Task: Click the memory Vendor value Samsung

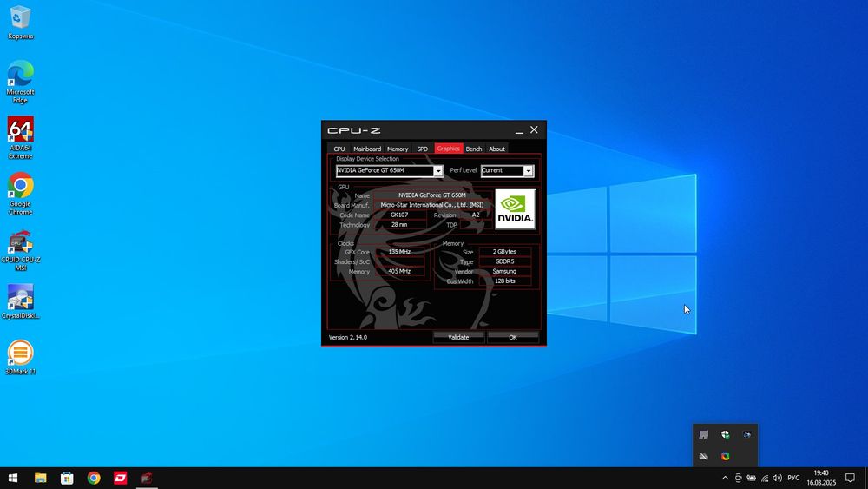Action: pyautogui.click(x=504, y=271)
